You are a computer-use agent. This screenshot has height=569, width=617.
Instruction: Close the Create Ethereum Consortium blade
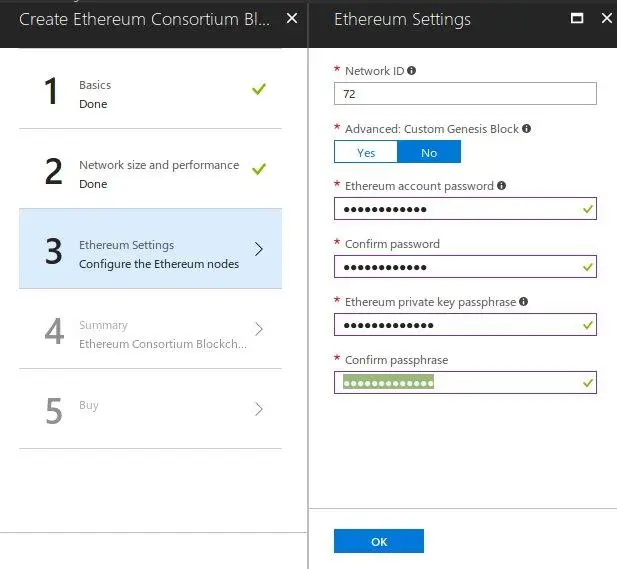[x=291, y=19]
